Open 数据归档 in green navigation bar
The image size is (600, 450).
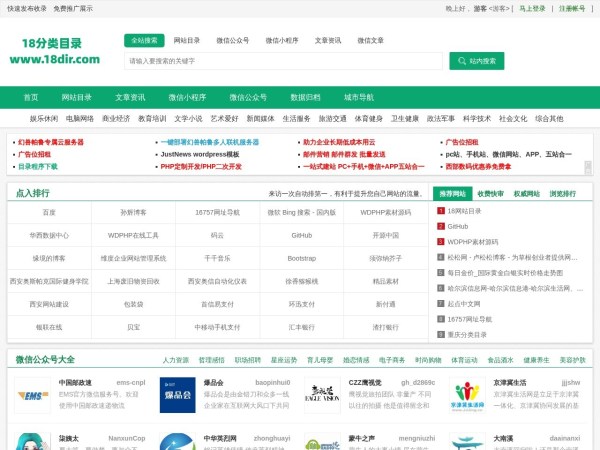click(x=305, y=97)
